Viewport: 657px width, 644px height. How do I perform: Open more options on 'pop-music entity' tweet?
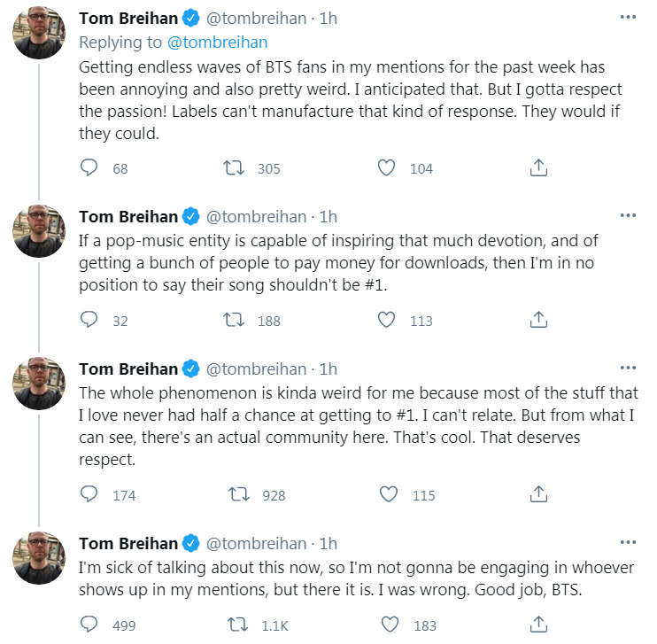pos(628,215)
